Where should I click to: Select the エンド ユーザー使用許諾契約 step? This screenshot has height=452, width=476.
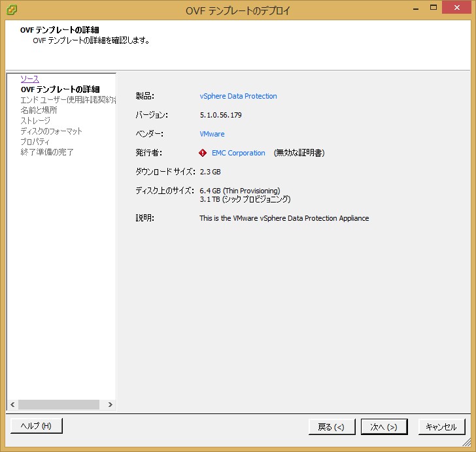[x=68, y=100]
